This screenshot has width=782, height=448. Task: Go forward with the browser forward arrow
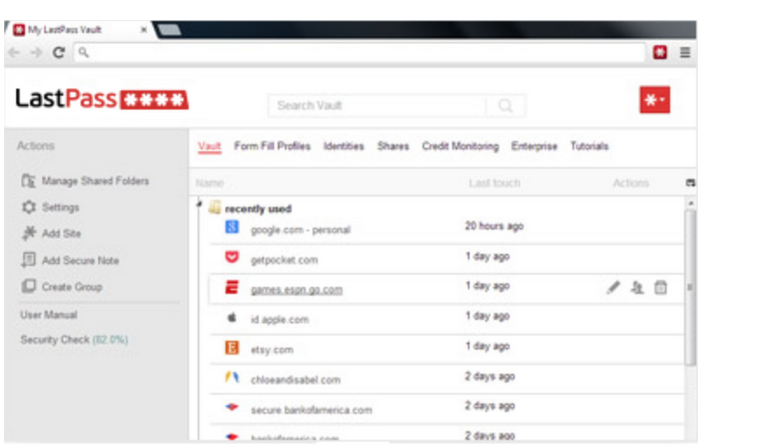36,52
